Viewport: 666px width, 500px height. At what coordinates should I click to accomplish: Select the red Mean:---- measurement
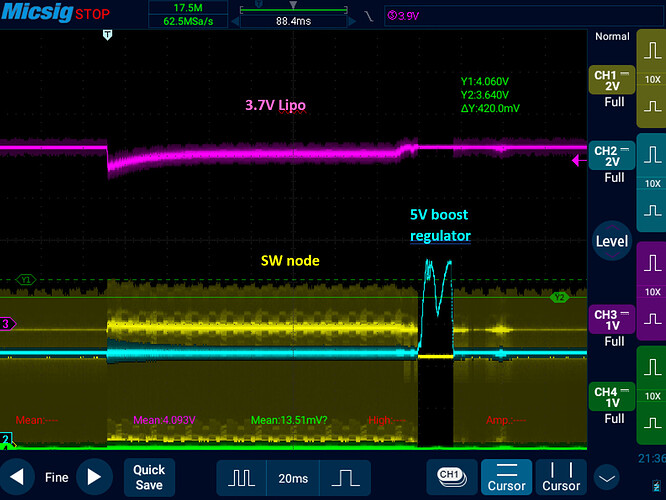(x=37, y=420)
